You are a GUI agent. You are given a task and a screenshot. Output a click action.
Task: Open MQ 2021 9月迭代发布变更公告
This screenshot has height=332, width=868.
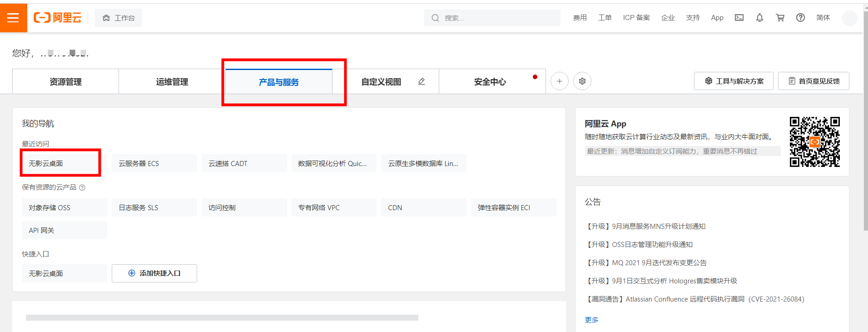646,262
